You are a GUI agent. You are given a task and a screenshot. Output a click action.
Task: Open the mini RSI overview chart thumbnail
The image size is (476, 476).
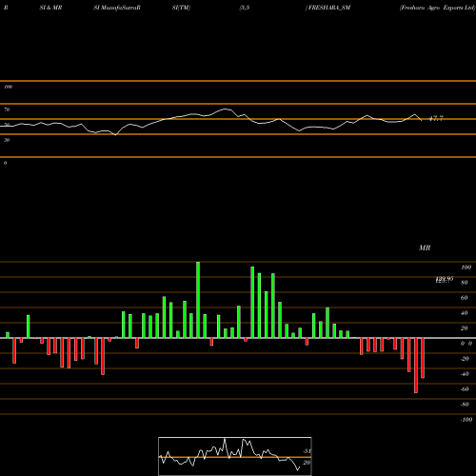(235, 456)
